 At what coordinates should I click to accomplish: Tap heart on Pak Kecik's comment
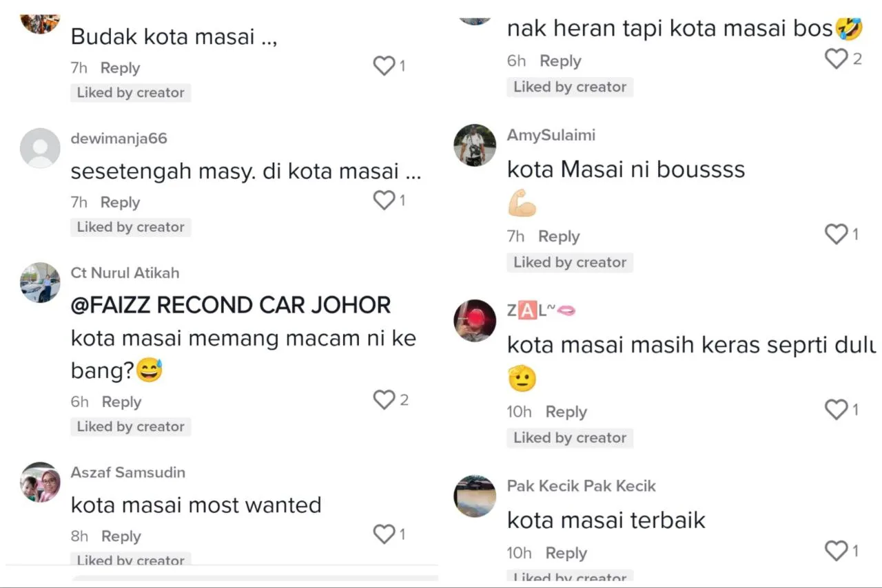pos(837,551)
